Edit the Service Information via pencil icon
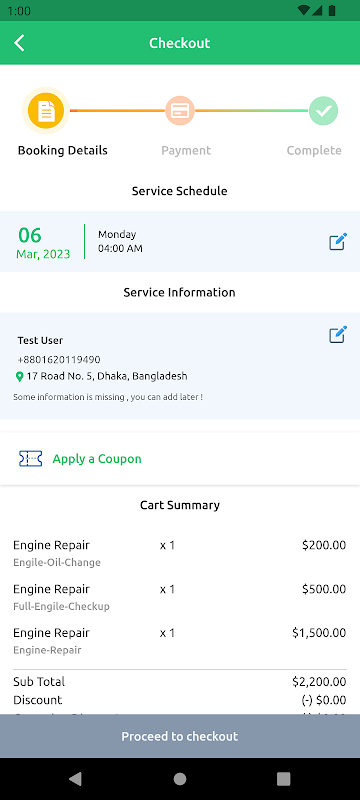This screenshot has height=800, width=360. point(338,334)
